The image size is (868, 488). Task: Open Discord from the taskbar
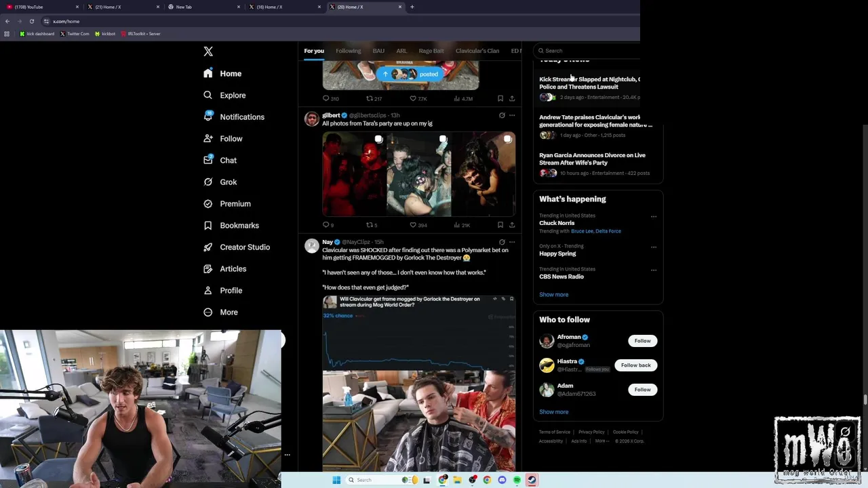point(502,480)
